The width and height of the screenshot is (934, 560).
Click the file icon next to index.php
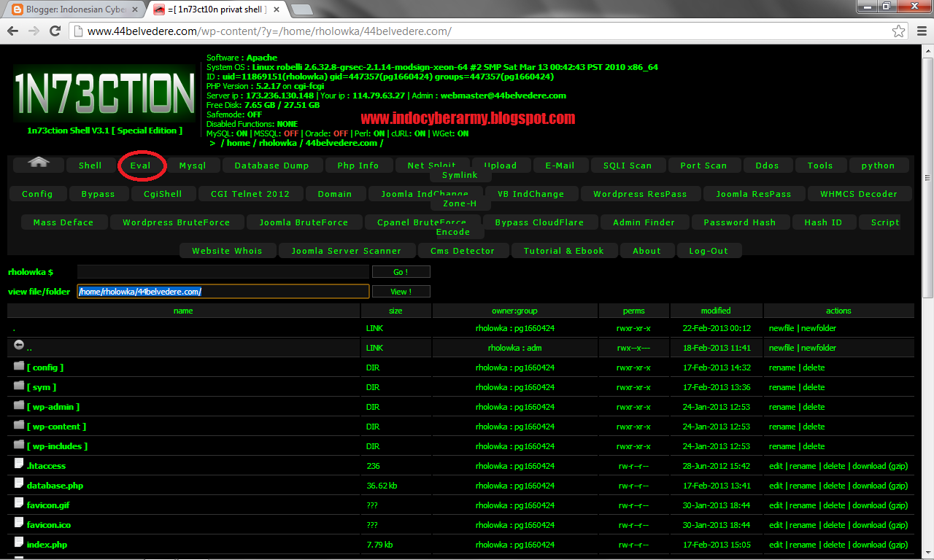coord(19,542)
